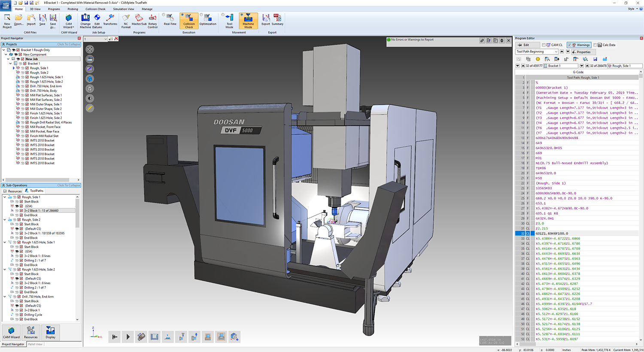The width and height of the screenshot is (644, 352).
Task: Uncheck Mill Pocket, Front Face operation
Action: click(x=27, y=127)
